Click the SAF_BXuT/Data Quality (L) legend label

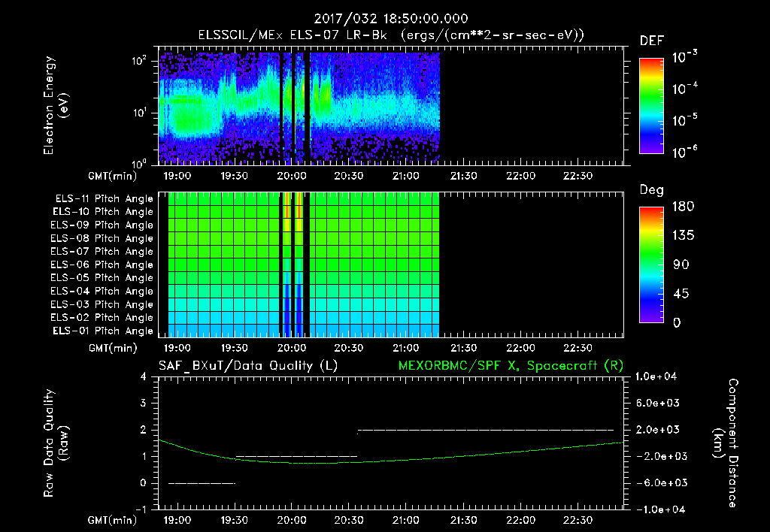[247, 365]
